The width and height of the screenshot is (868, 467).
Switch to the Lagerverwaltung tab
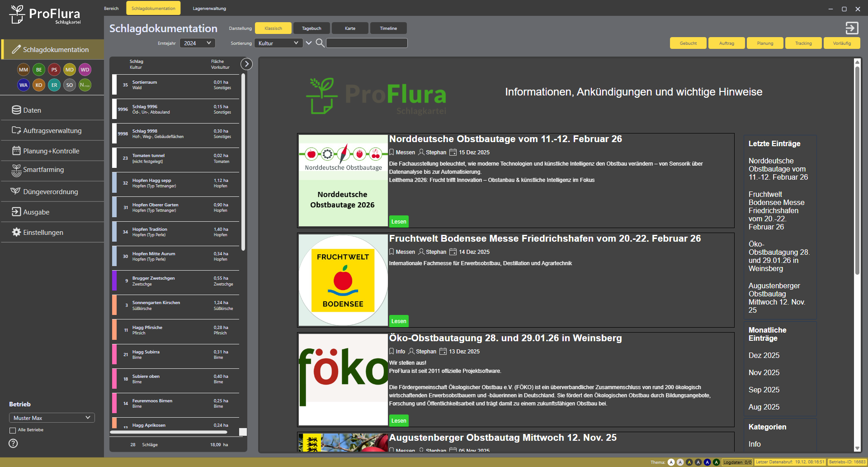[209, 9]
